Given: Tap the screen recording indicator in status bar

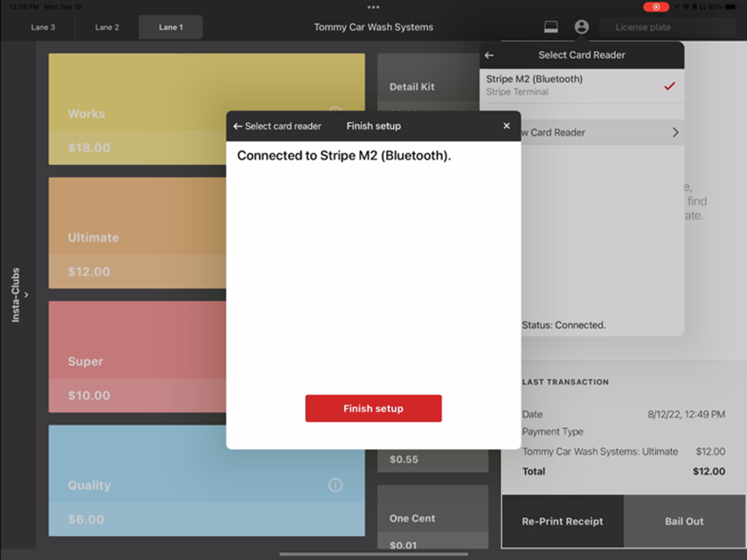Looking at the screenshot, I should (657, 6).
